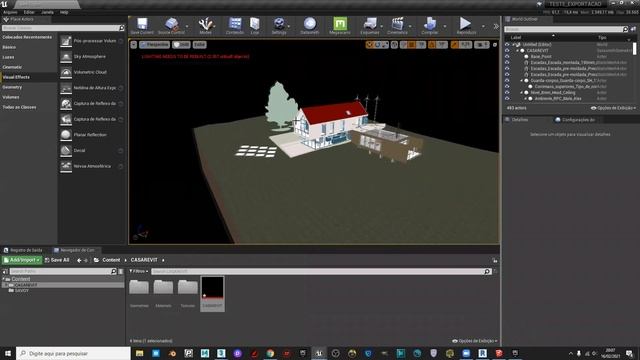The height and width of the screenshot is (360, 640).
Task: Open the Arquivo menu
Action: (10, 12)
